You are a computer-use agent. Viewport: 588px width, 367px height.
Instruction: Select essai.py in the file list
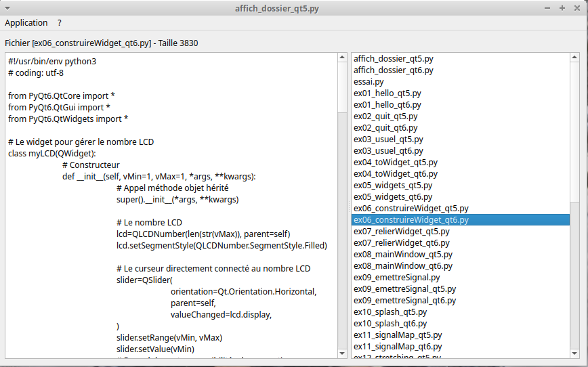(369, 82)
